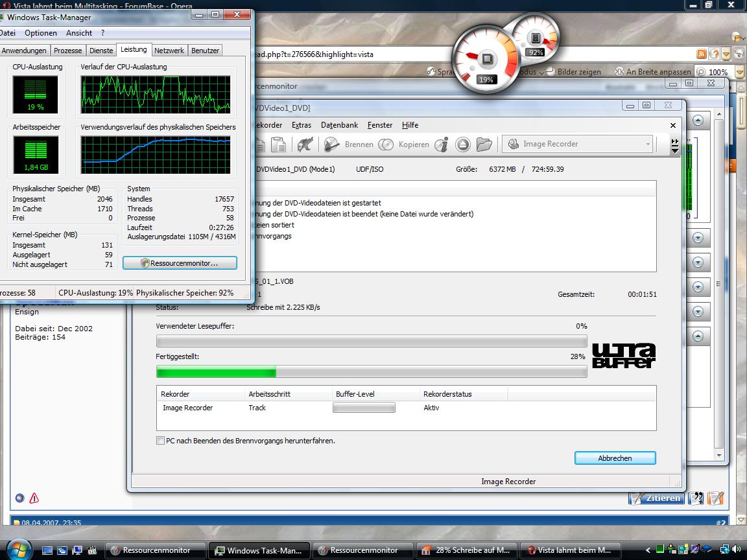Click the show desktop quick launch icon

point(47,550)
